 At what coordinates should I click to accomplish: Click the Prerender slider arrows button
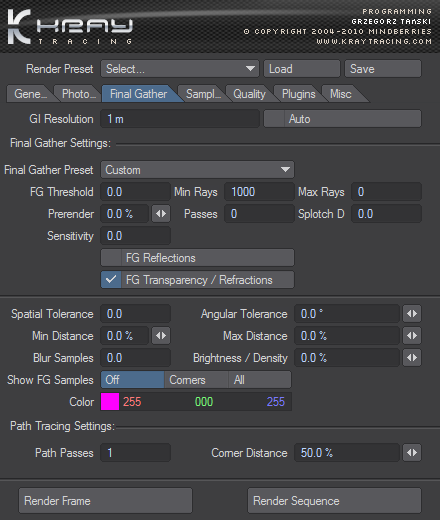[x=161, y=214]
